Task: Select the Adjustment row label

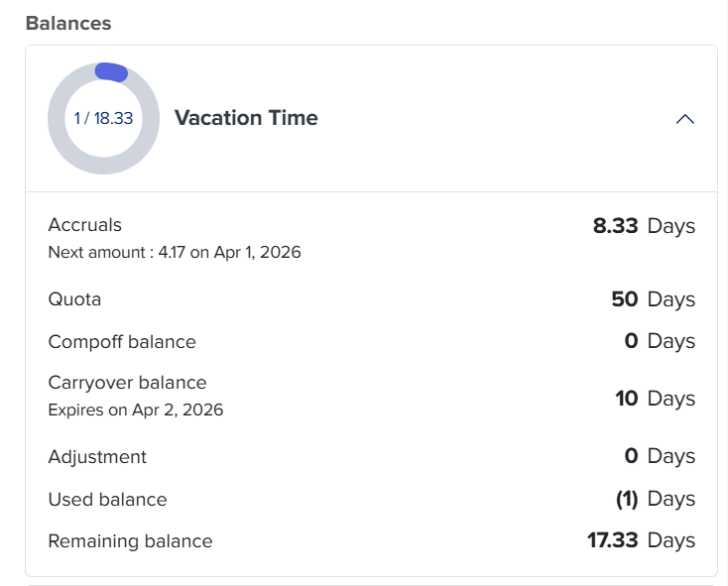Action: pos(97,457)
